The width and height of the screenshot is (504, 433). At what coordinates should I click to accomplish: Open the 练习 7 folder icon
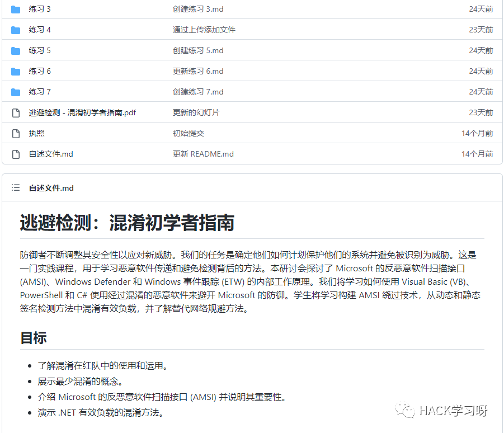(x=16, y=92)
